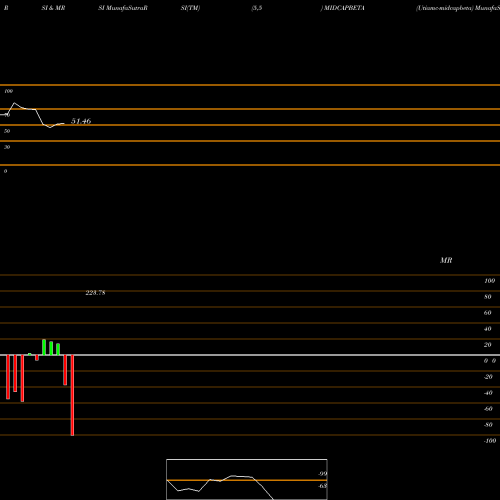Click the 60 label on MR axis
Screen dimensions: 500x500
tap(488, 313)
